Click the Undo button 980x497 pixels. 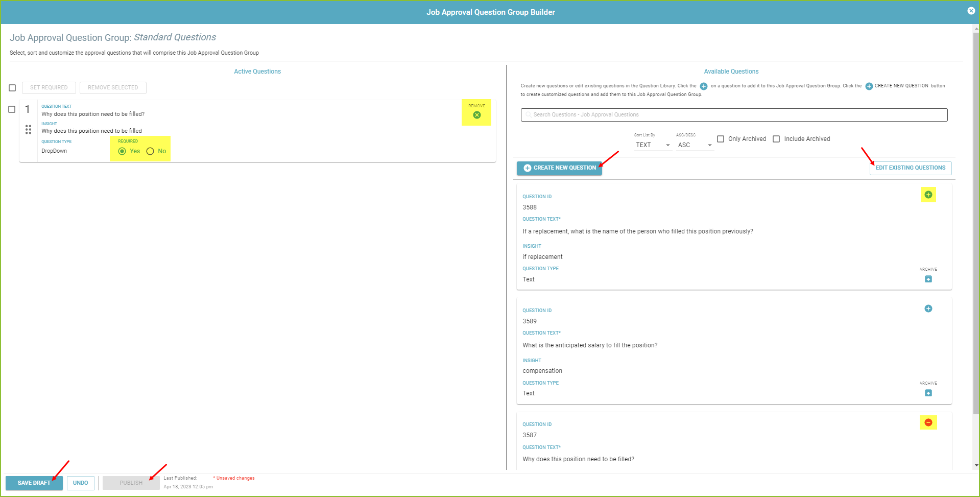click(80, 483)
